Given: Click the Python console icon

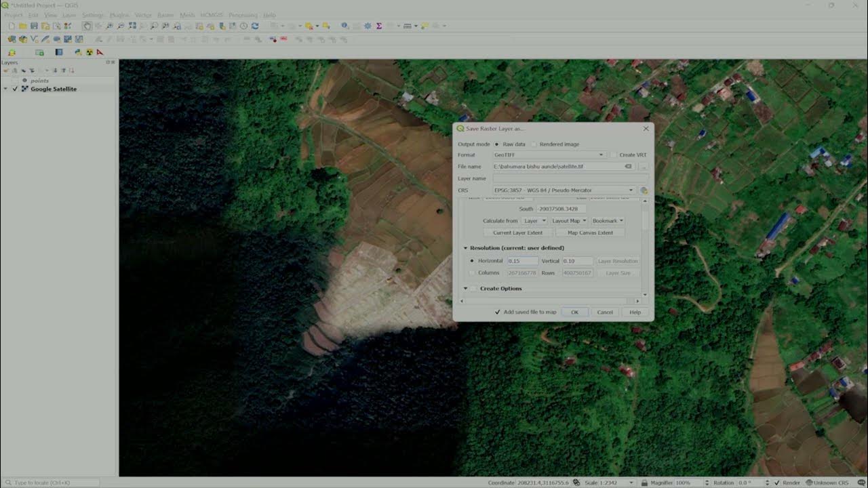Looking at the screenshot, I should coord(78,52).
